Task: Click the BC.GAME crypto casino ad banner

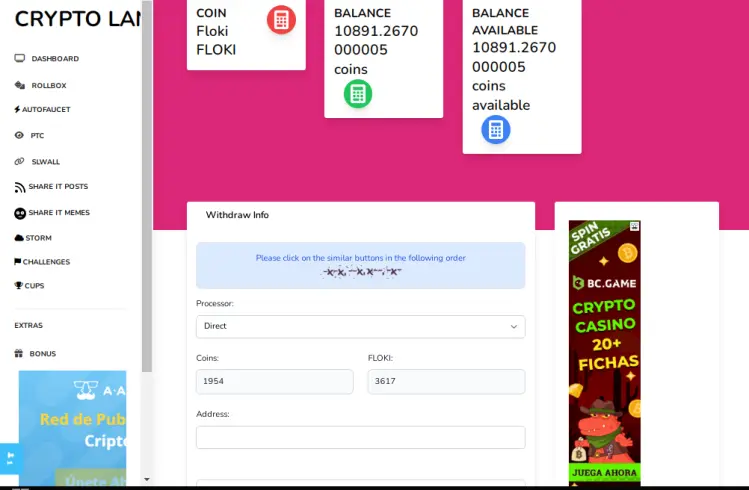Action: pos(604,351)
